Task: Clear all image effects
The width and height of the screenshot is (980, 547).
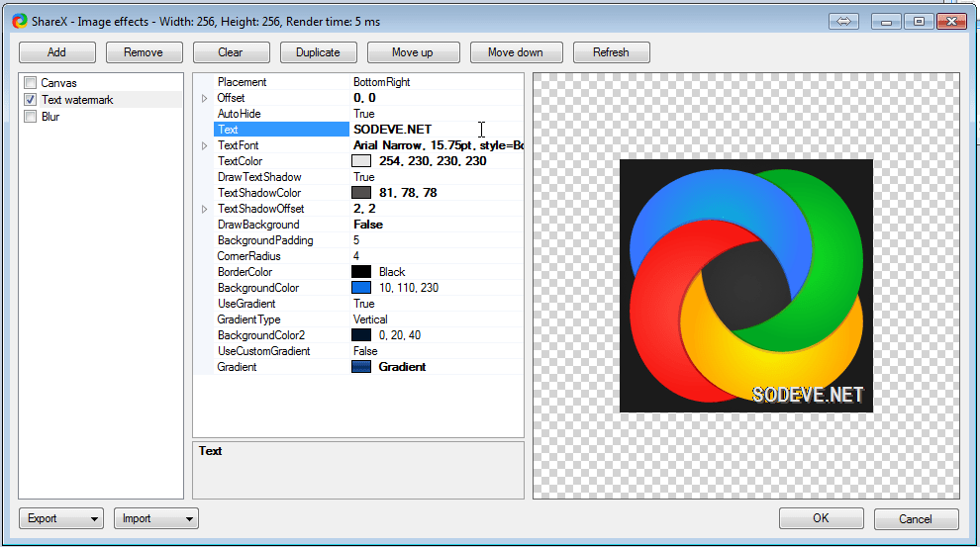Action: click(x=231, y=52)
